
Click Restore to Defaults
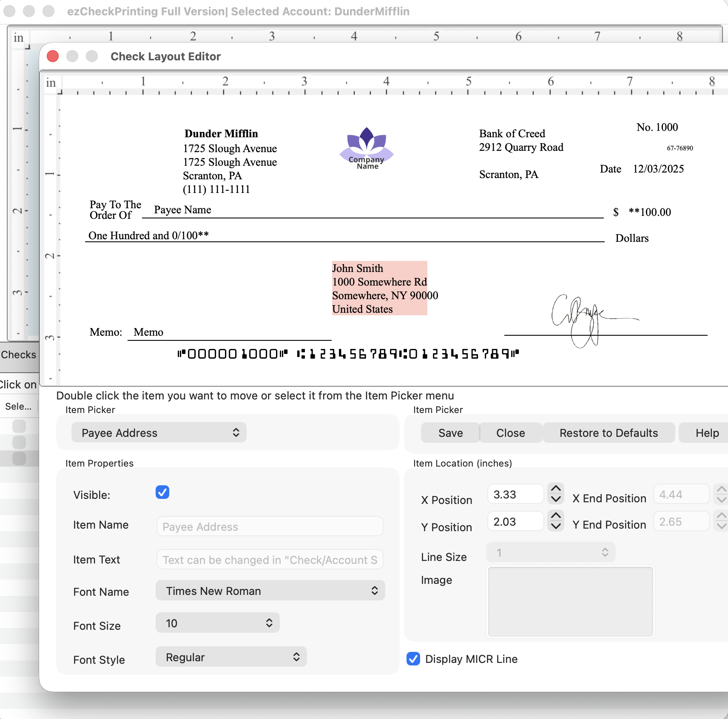[x=609, y=433]
